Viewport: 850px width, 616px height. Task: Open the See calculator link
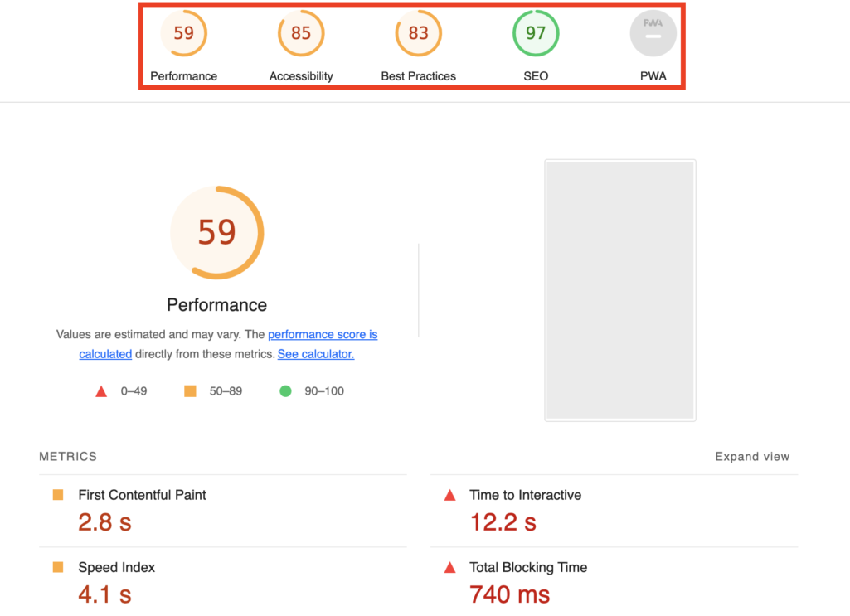tap(316, 354)
